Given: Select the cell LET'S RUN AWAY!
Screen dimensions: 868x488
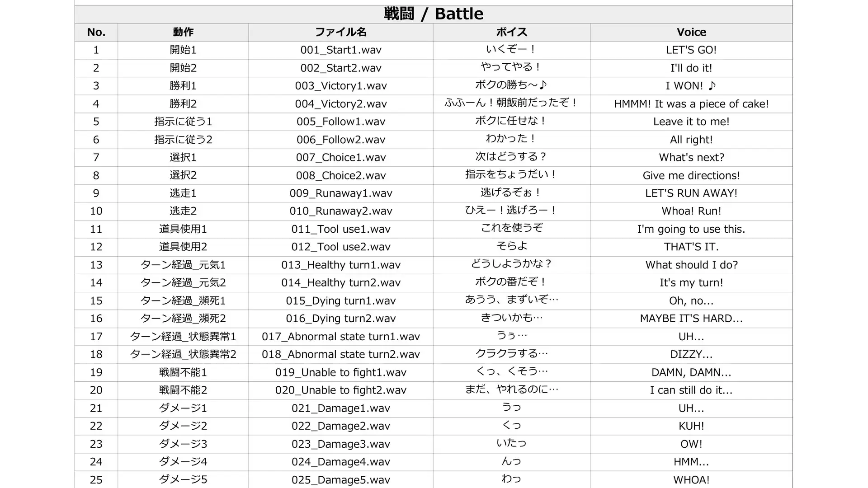Looking at the screenshot, I should click(691, 193).
